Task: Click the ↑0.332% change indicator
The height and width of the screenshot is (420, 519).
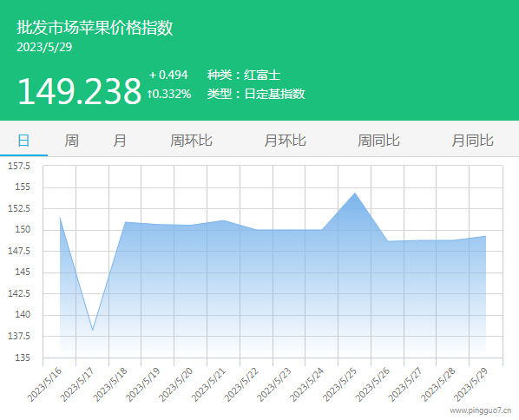Action: pyautogui.click(x=169, y=94)
